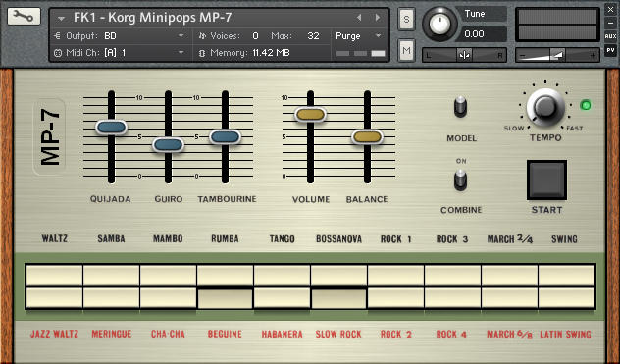The width and height of the screenshot is (620, 364).
Task: Click the Memory 11.42 MB readout
Action: click(244, 53)
